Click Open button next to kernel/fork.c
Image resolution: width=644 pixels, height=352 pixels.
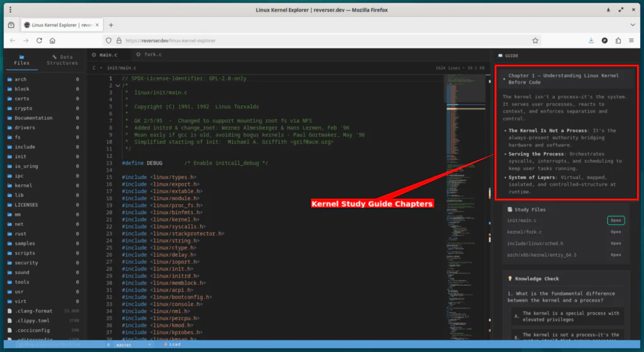616,232
